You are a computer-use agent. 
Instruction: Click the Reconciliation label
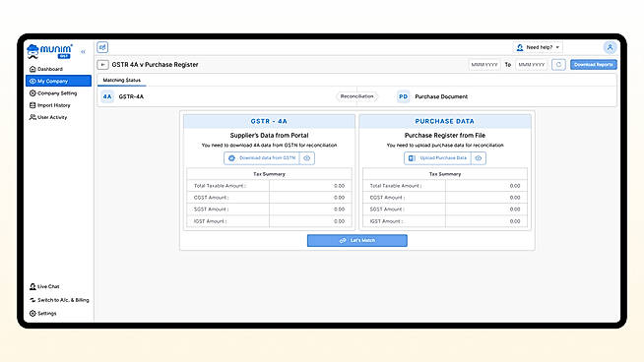(356, 96)
